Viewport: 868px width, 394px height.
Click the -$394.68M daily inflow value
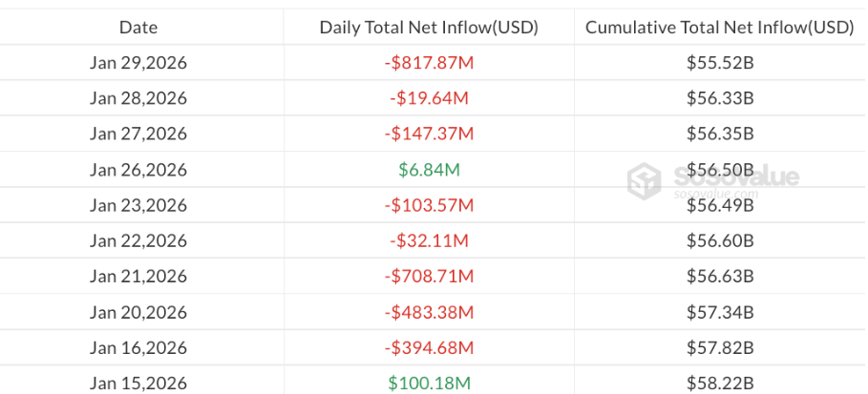coord(429,347)
